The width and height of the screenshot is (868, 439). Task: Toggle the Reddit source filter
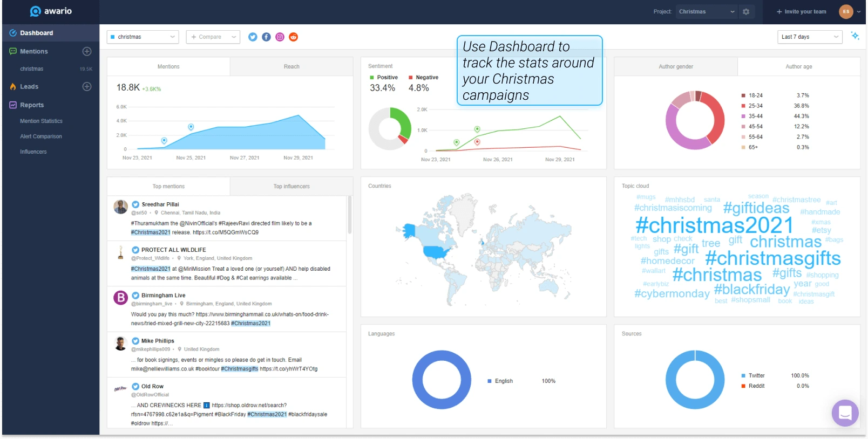click(293, 37)
